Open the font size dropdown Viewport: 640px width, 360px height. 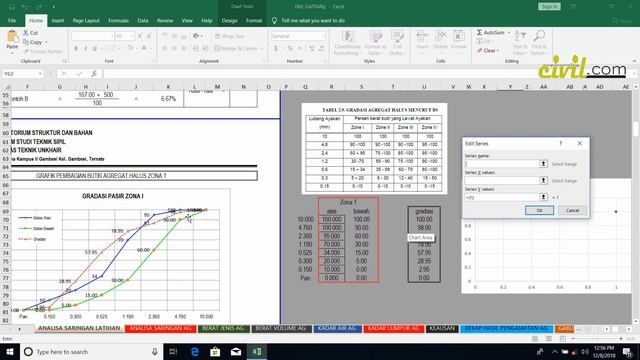click(x=132, y=36)
